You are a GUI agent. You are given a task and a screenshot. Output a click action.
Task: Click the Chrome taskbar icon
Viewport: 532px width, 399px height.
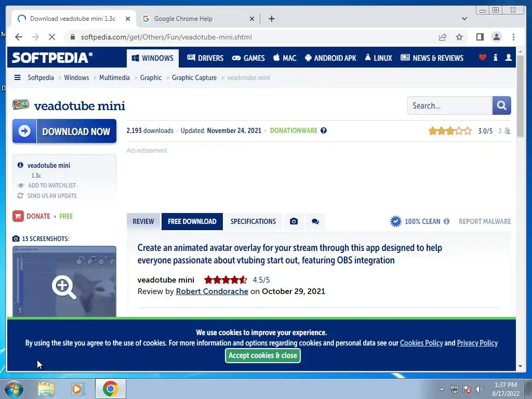tap(110, 389)
